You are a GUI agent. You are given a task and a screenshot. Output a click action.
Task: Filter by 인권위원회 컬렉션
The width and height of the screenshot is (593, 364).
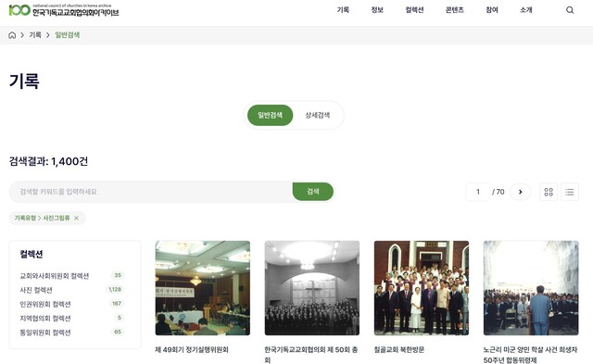[x=45, y=305]
